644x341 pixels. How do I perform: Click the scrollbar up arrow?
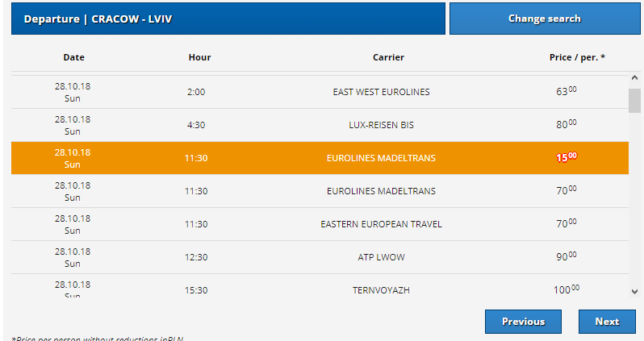634,79
